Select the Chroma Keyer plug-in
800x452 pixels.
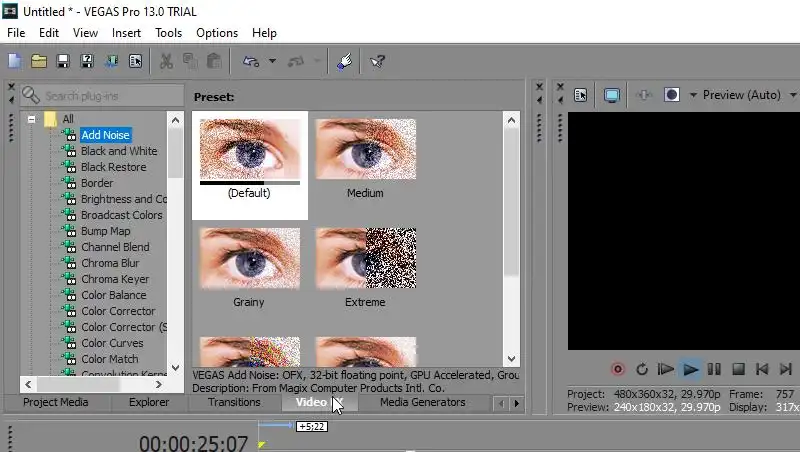tap(115, 280)
